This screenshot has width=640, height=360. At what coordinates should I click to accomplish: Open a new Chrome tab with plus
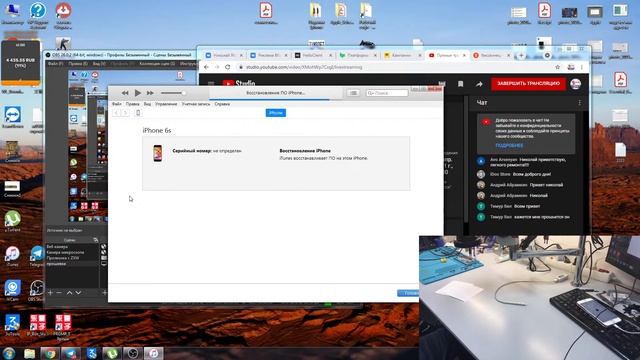click(x=521, y=55)
